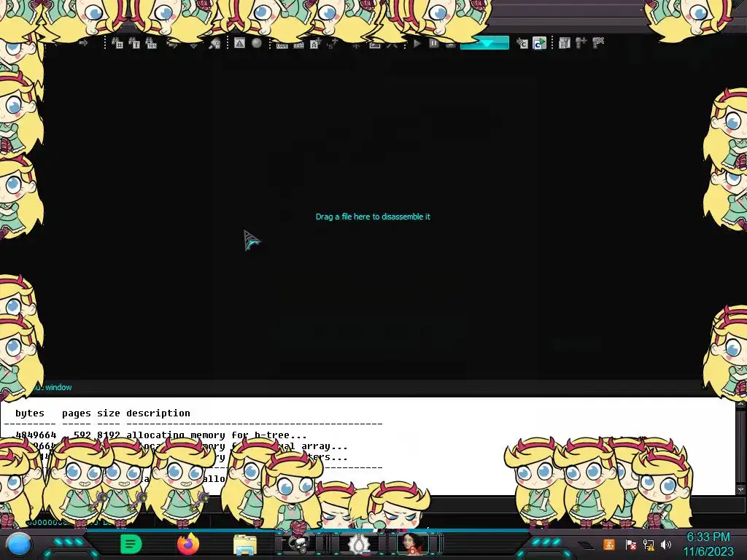Click the C icon with green arrow
Viewport: 747px width, 560px height.
(539, 43)
